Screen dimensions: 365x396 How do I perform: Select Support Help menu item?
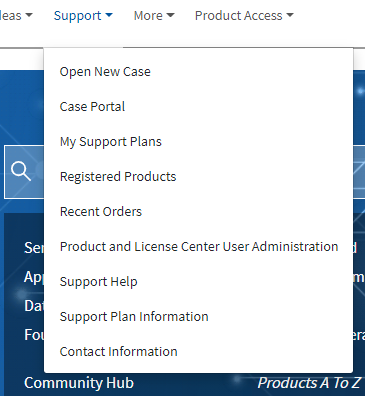tap(99, 282)
